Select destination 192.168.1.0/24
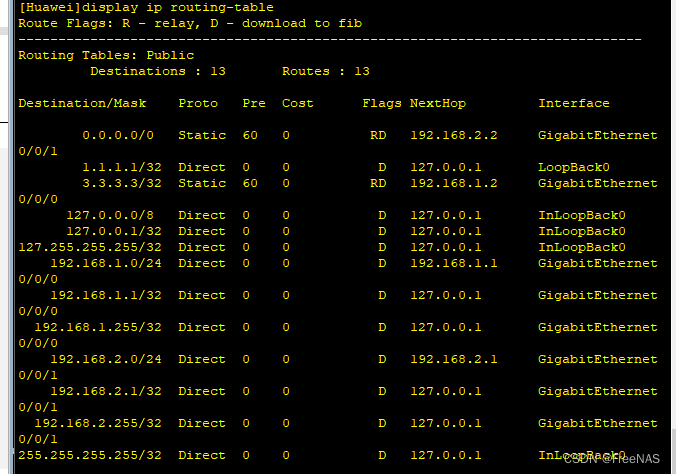676x474 pixels. 106,263
